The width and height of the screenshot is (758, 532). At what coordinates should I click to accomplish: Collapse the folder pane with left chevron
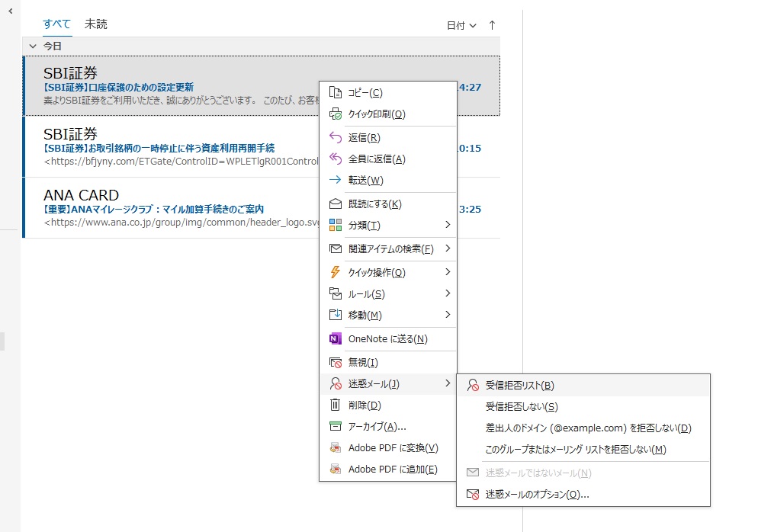tap(11, 11)
